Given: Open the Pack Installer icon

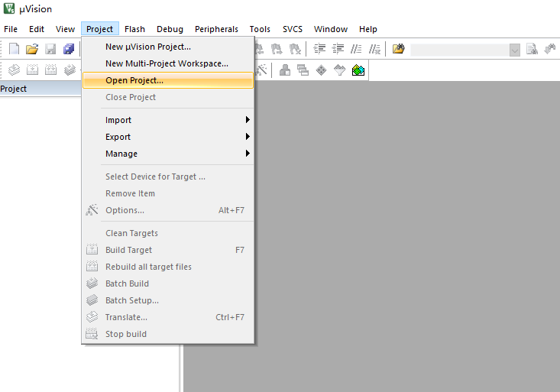Looking at the screenshot, I should pyautogui.click(x=358, y=70).
